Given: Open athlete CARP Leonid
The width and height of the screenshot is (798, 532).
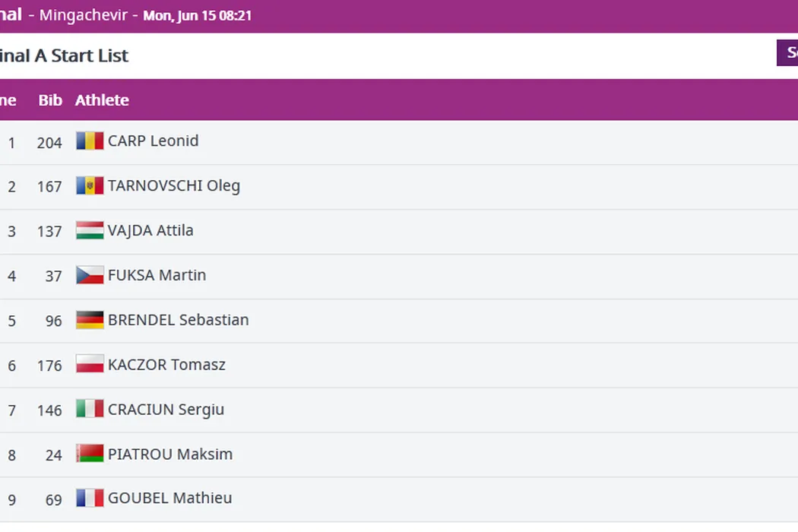Looking at the screenshot, I should click(x=153, y=141).
